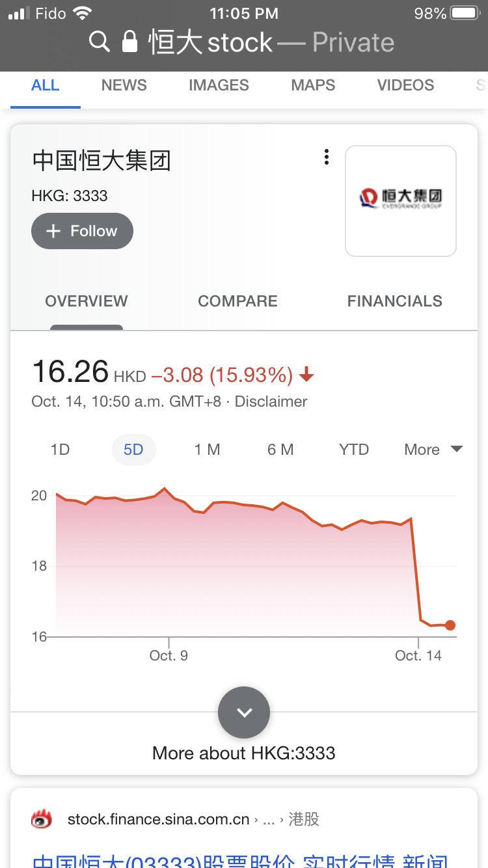488x868 pixels.
Task: Open the Disclaimer link
Action: (x=271, y=401)
